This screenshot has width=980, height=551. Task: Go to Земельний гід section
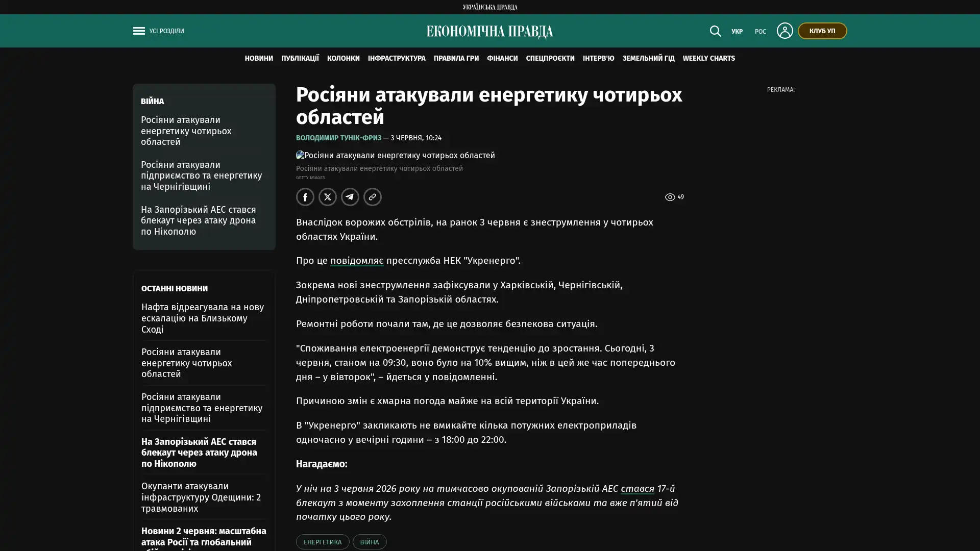(648, 59)
